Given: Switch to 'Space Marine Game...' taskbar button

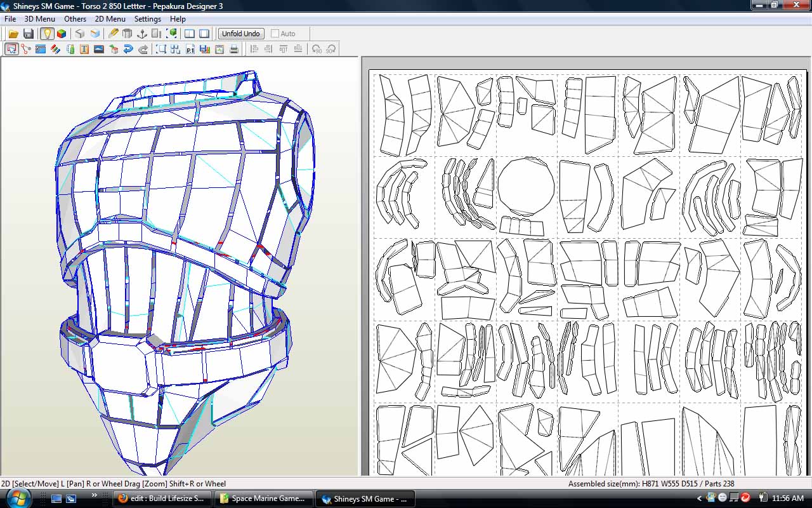Looking at the screenshot, I should click(x=264, y=498).
